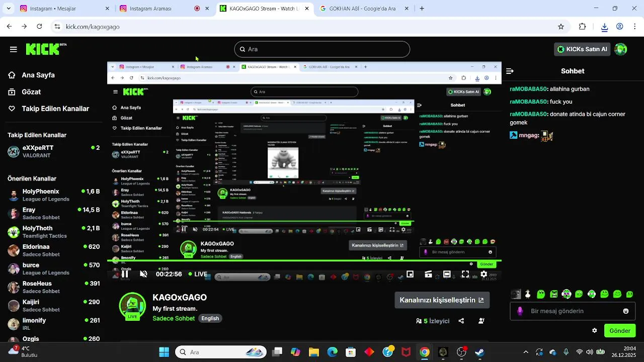Bookmark this page with the star
Viewport: 644px width, 362px height.
pos(561,27)
